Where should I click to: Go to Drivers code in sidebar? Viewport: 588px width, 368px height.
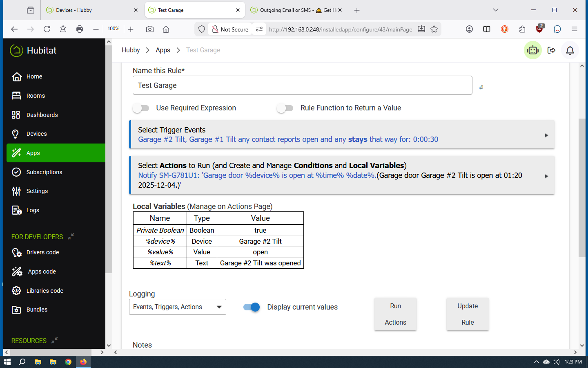(42, 252)
